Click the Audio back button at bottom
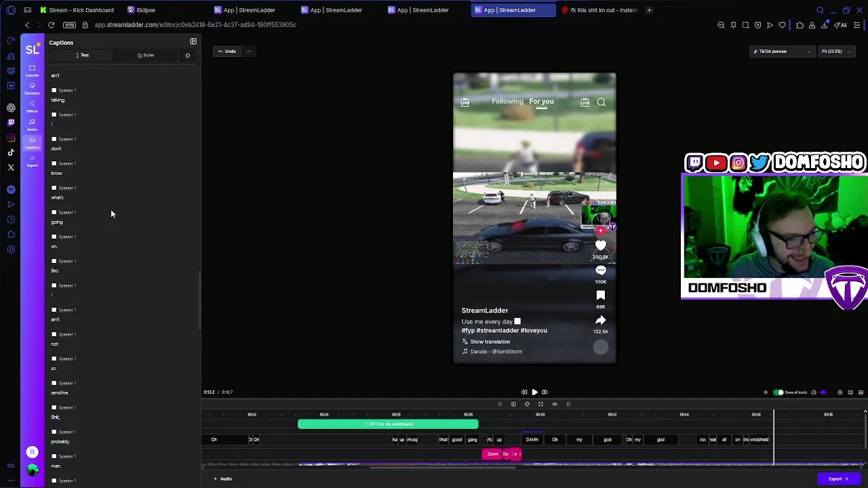The height and width of the screenshot is (488, 868). 223,479
